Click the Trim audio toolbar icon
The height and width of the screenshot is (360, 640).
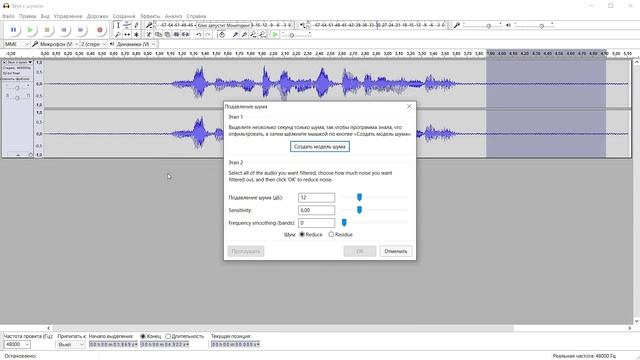click(176, 35)
